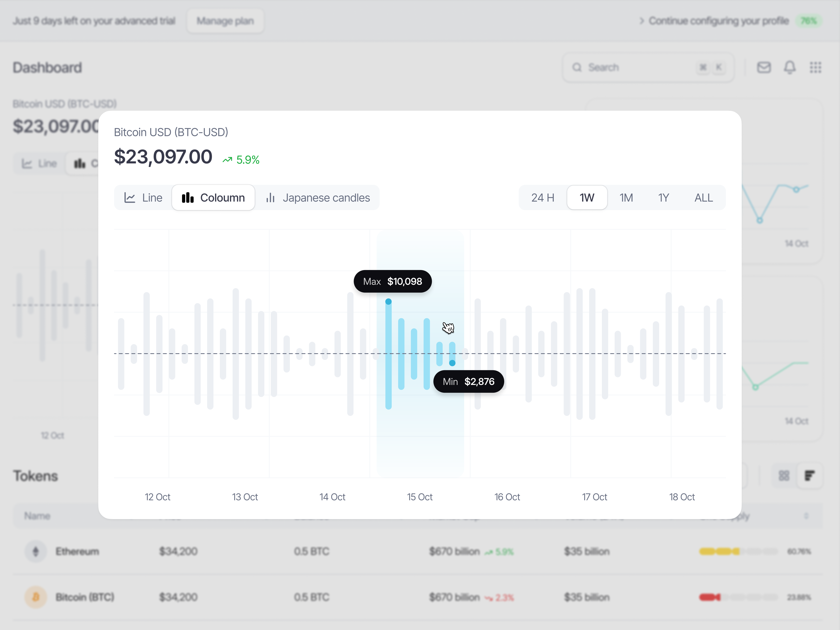Click the Bitcoin (BTC) row's $670 billion value
Image resolution: width=840 pixels, height=630 pixels.
pos(455,597)
